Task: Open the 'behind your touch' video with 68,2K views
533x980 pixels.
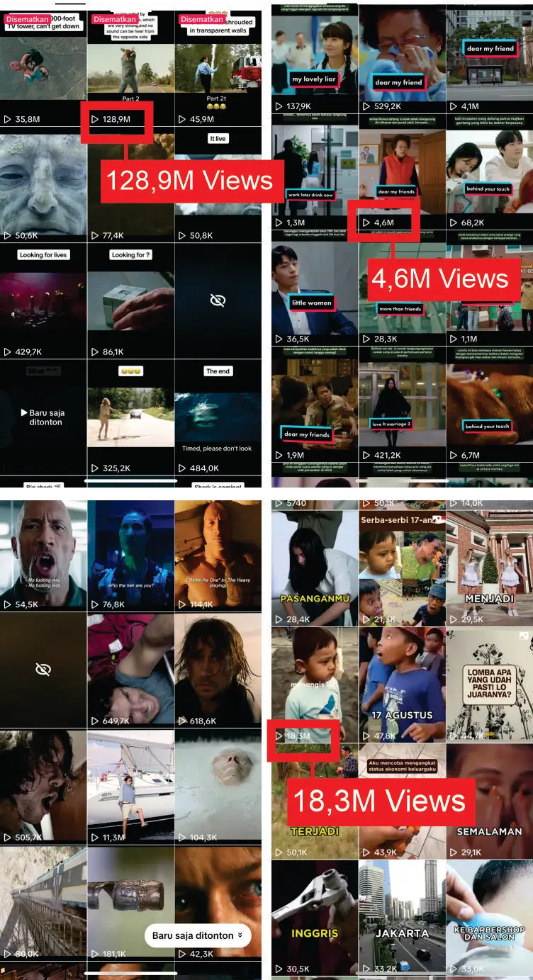Action: [x=490, y=172]
